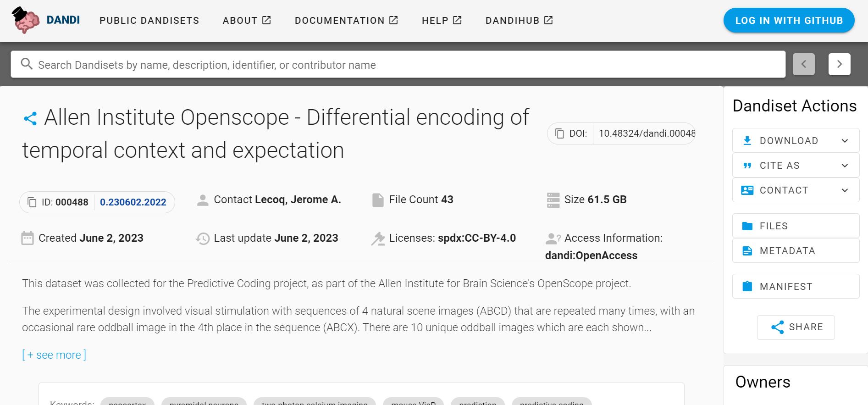Click the File Count document icon

[x=378, y=200]
